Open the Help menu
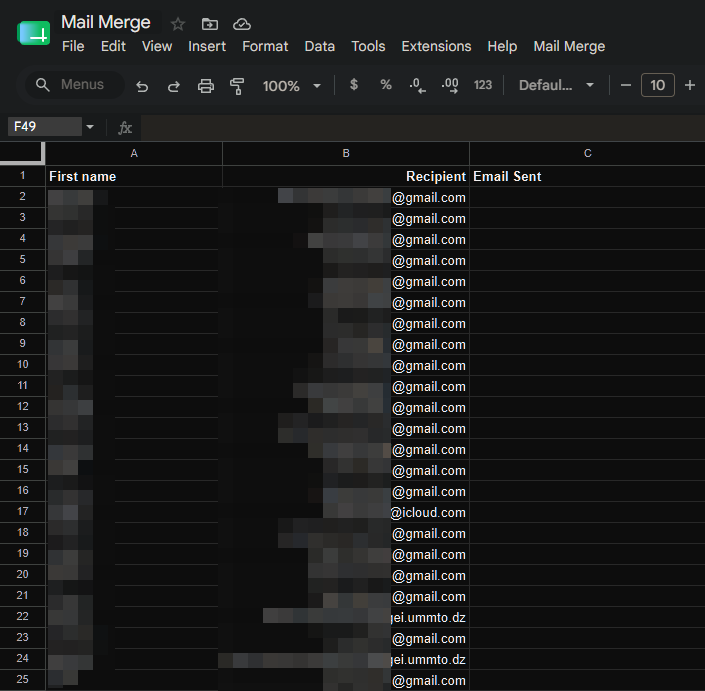Image resolution: width=705 pixels, height=691 pixels. click(x=502, y=46)
